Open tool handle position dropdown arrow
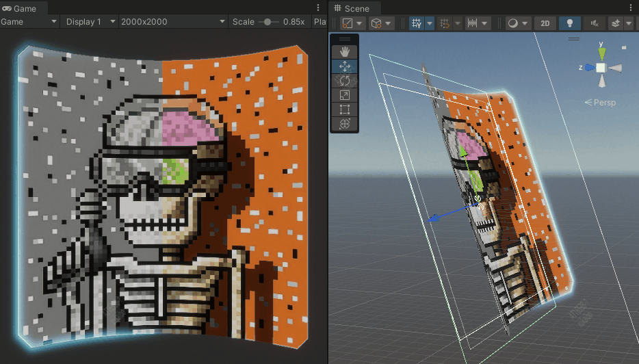Screen dimensions: 639x364 click(359, 23)
